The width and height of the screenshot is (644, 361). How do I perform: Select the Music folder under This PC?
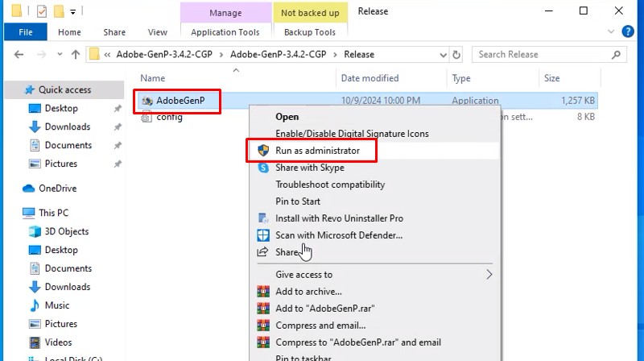pyautogui.click(x=56, y=305)
